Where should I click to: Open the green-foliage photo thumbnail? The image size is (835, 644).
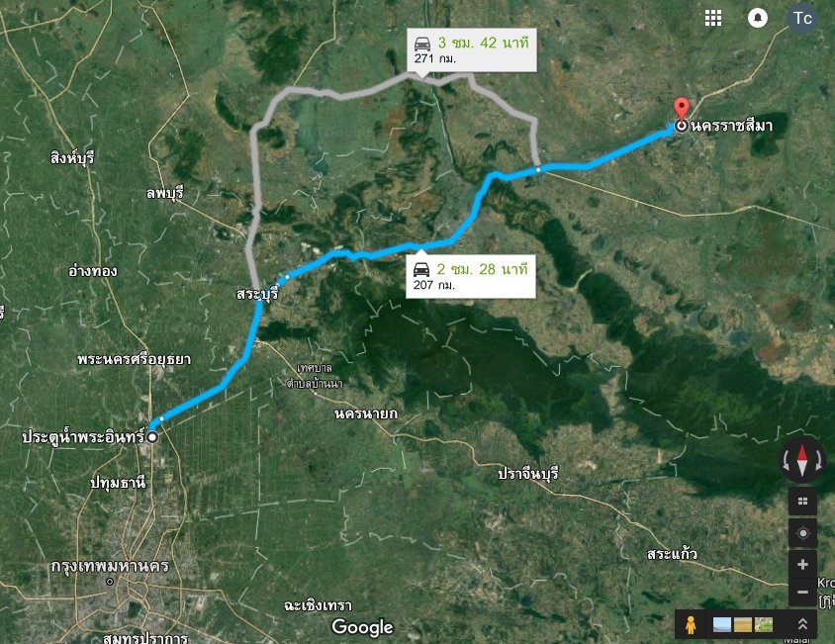click(x=764, y=624)
